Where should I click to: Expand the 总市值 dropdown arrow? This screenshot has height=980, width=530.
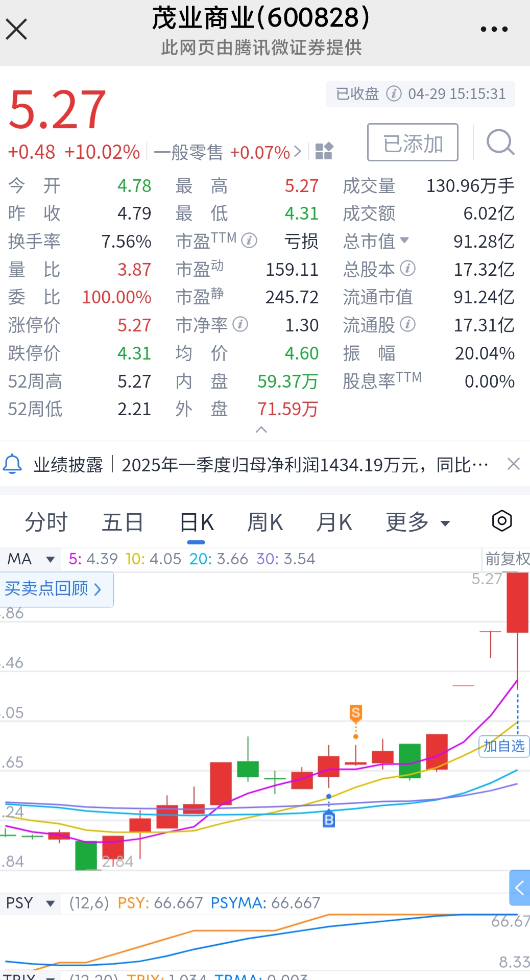(404, 240)
